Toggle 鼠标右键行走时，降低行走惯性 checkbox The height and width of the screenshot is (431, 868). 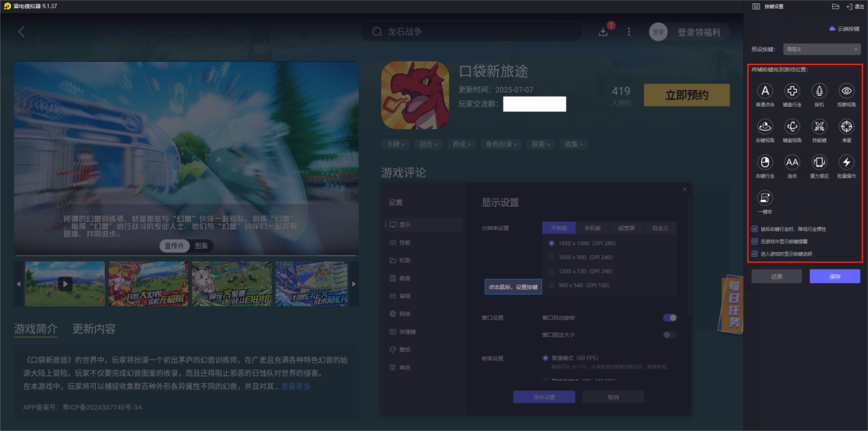[755, 230]
